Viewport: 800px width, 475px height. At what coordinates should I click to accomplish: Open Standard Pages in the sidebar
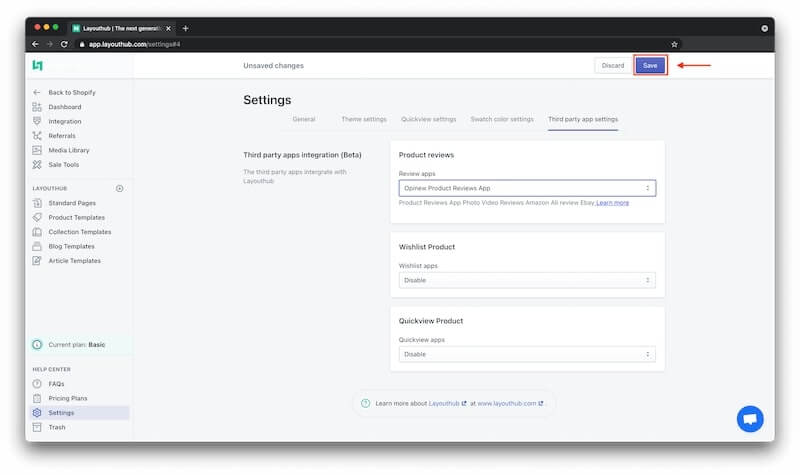pos(72,203)
